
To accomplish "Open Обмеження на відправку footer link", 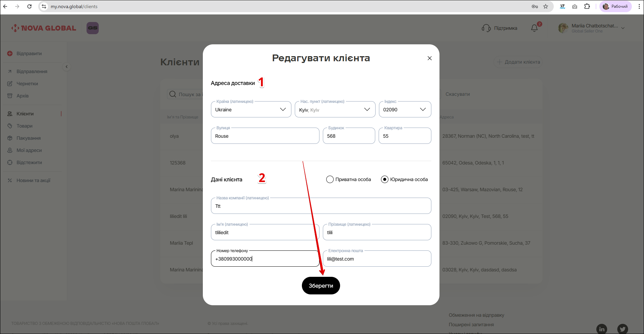I will 477,315.
